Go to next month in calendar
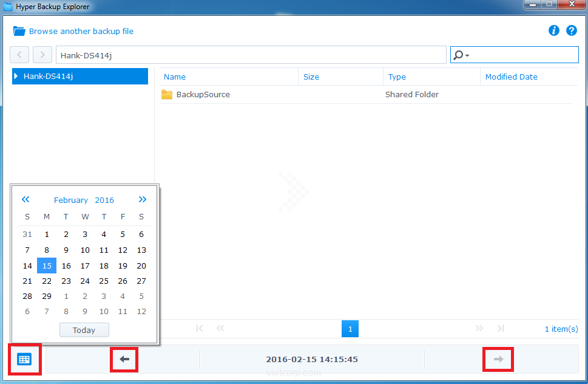This screenshot has width=588, height=384. (x=142, y=199)
